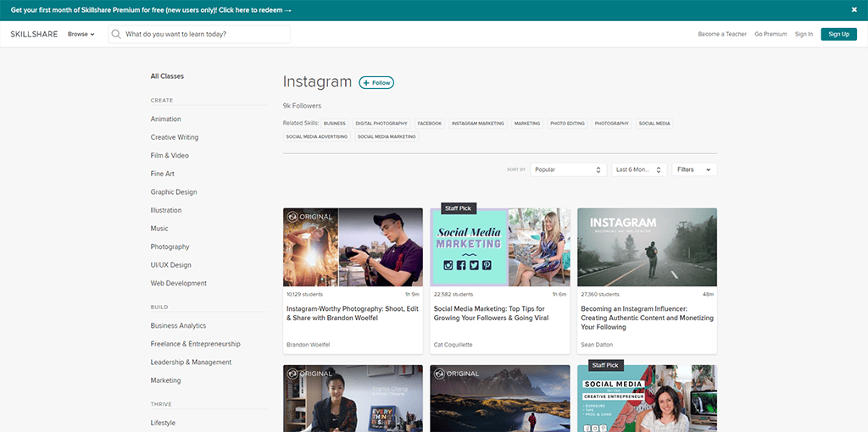Click the Becoming an Instagram Influencer title
868x432 pixels.
click(x=647, y=318)
